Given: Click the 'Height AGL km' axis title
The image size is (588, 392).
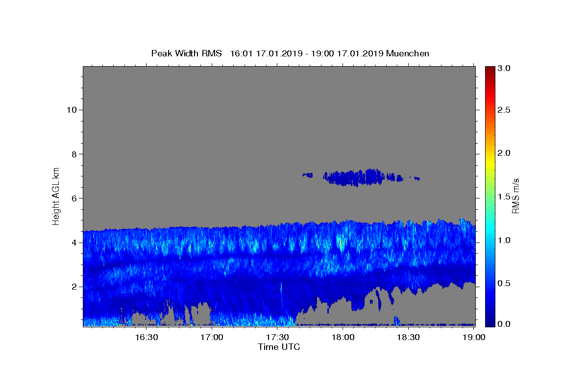Looking at the screenshot, I should tap(56, 196).
